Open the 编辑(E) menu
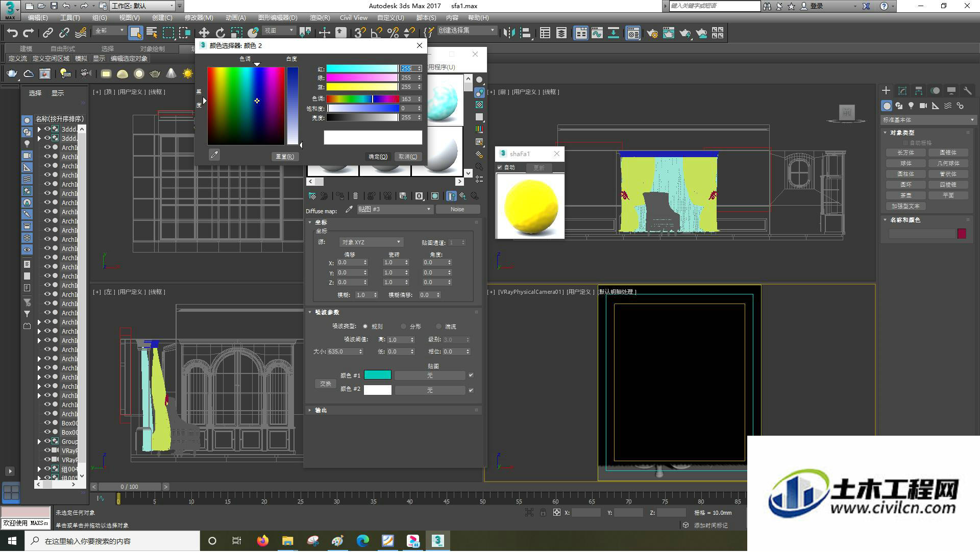Viewport: 980px width, 552px height. pos(38,17)
